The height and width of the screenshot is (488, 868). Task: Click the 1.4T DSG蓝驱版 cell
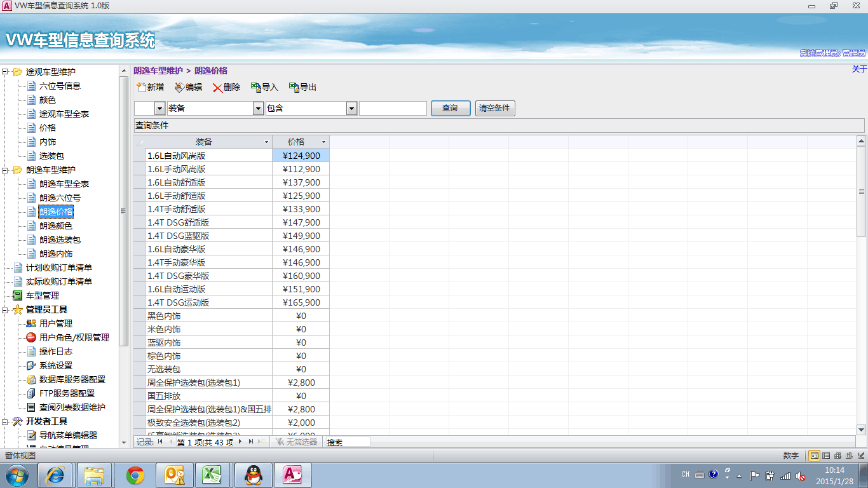point(208,236)
